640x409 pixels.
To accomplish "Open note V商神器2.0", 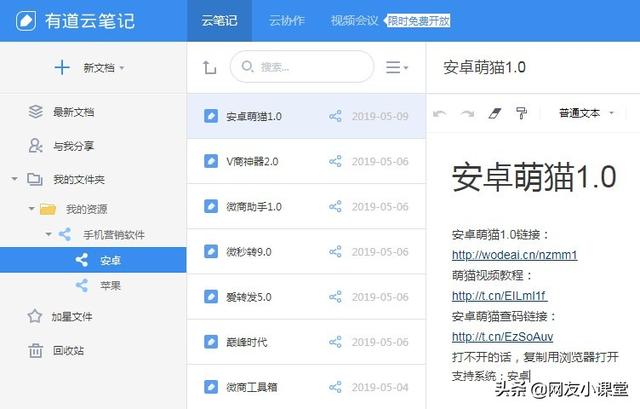I will coord(307,161).
